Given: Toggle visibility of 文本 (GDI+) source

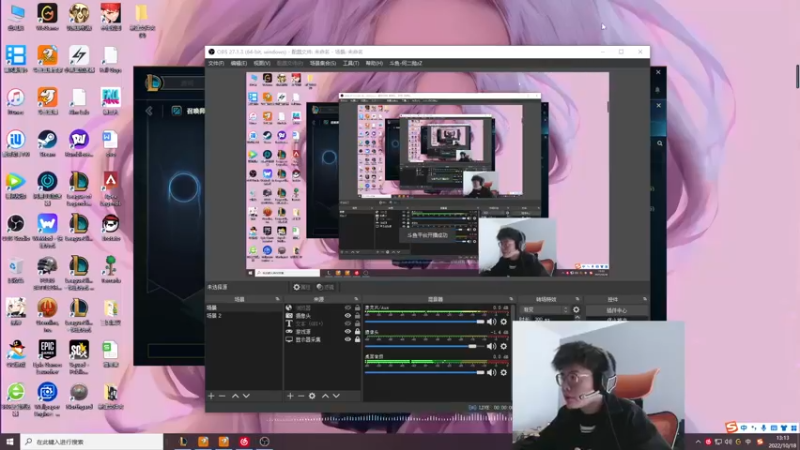Looking at the screenshot, I should coord(348,323).
